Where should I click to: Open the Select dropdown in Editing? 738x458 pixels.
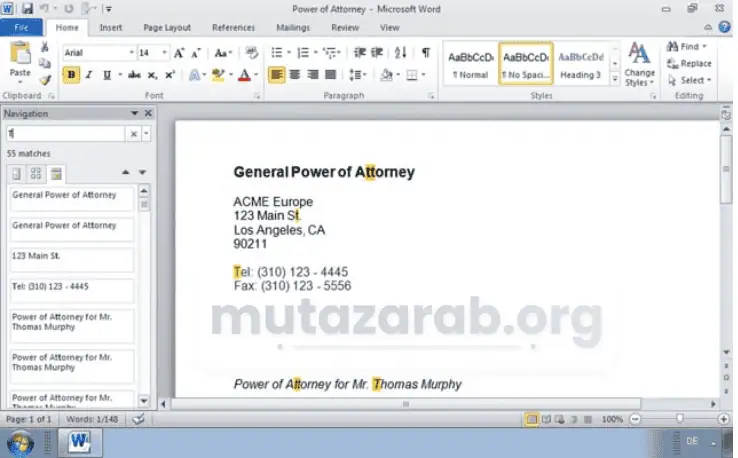690,80
